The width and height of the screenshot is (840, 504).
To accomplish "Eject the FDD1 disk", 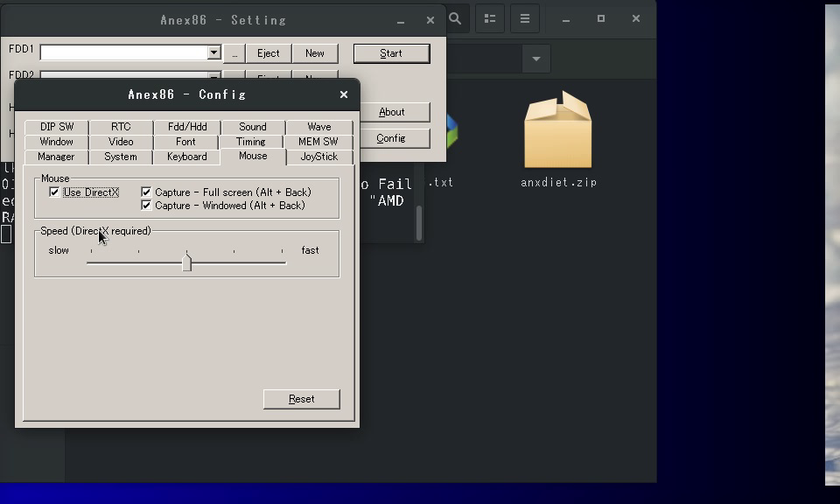I will (269, 53).
